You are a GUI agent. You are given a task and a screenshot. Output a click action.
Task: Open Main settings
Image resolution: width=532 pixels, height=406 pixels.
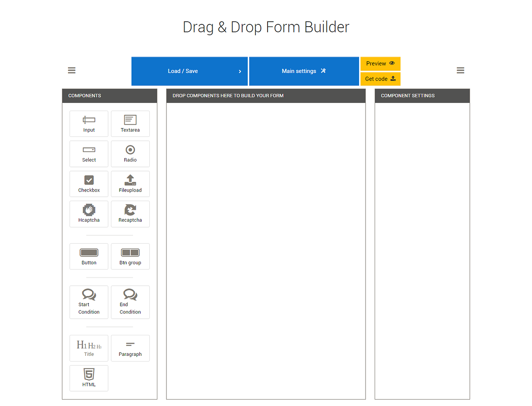pyautogui.click(x=304, y=71)
